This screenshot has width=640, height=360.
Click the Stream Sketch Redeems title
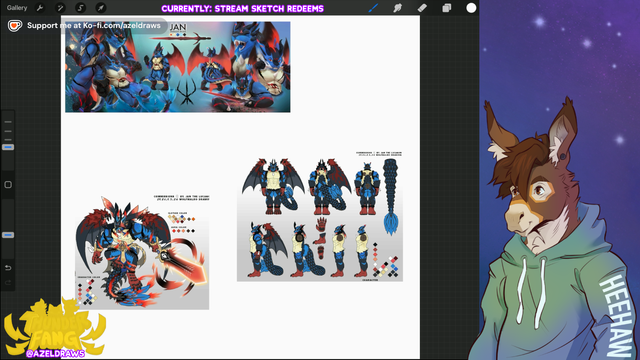242,9
